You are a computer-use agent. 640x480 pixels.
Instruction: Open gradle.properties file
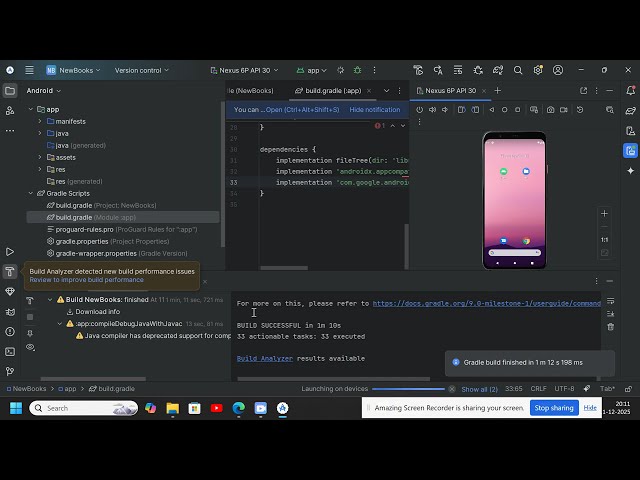[108, 241]
